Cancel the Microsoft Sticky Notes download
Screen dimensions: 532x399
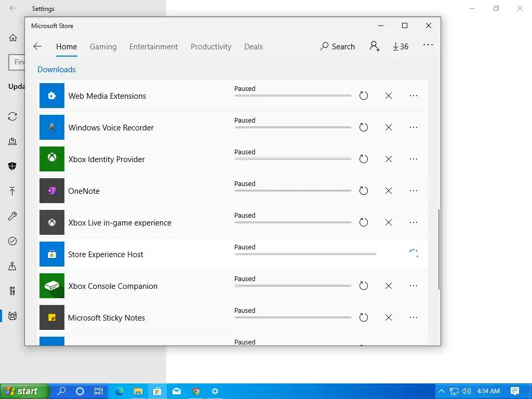389,317
